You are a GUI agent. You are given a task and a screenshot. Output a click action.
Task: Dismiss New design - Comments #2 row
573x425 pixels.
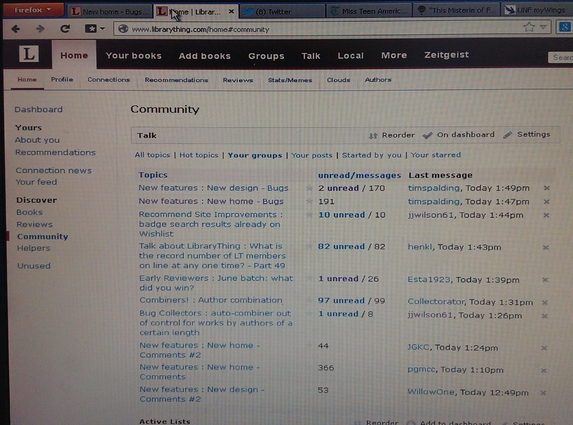click(x=543, y=393)
